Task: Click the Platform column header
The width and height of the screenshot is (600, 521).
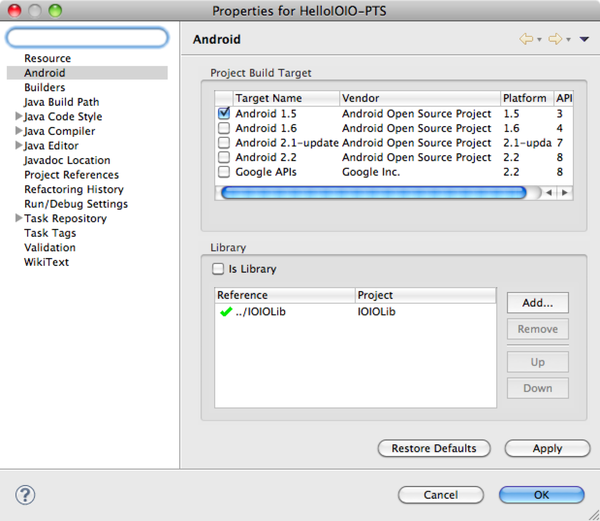Action: pyautogui.click(x=527, y=98)
